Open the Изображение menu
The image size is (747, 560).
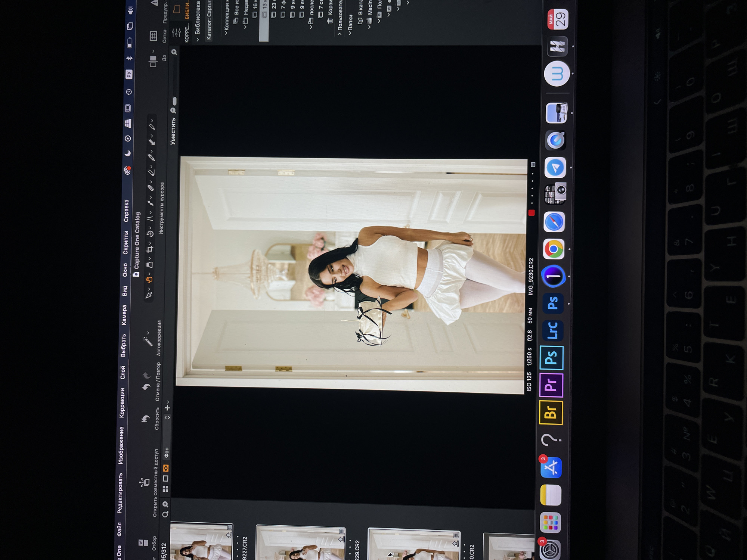(x=121, y=445)
